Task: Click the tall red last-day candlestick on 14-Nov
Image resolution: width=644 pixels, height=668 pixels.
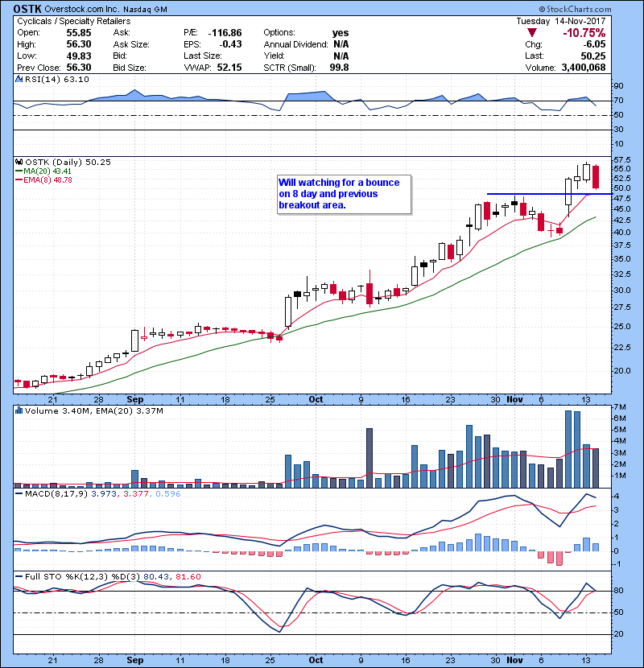Action: click(x=596, y=177)
